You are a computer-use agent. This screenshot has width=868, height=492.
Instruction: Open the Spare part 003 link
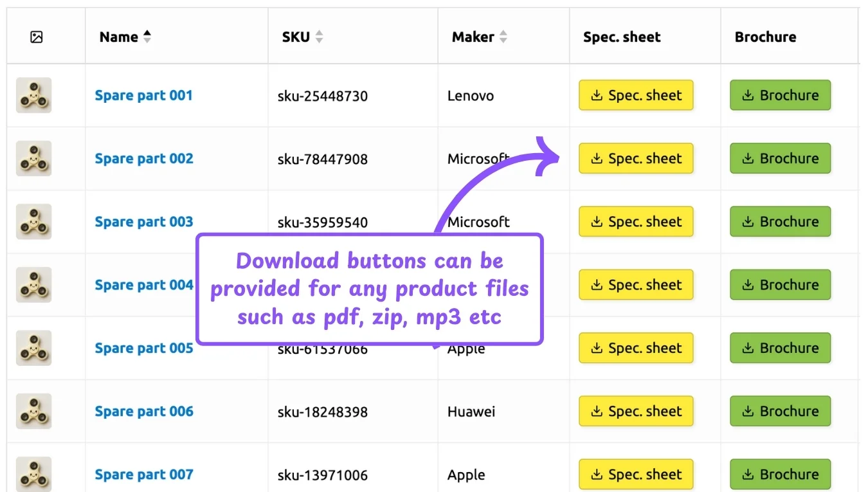pos(144,222)
